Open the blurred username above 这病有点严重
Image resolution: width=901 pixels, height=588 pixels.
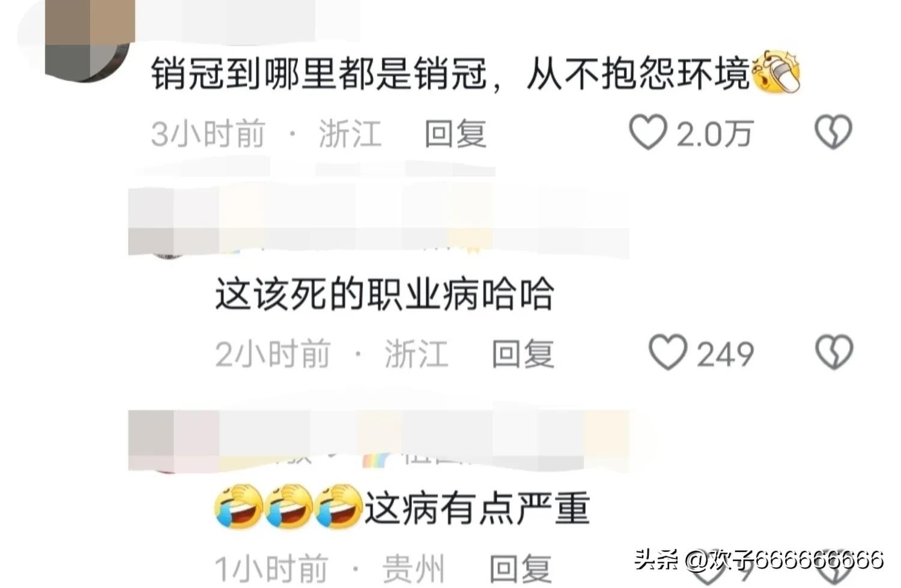tap(378, 441)
